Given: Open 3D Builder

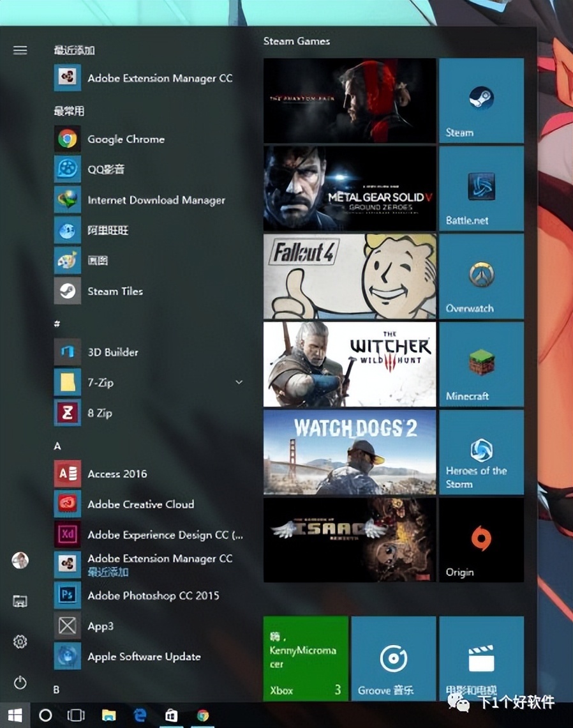Looking at the screenshot, I should pyautogui.click(x=149, y=352).
